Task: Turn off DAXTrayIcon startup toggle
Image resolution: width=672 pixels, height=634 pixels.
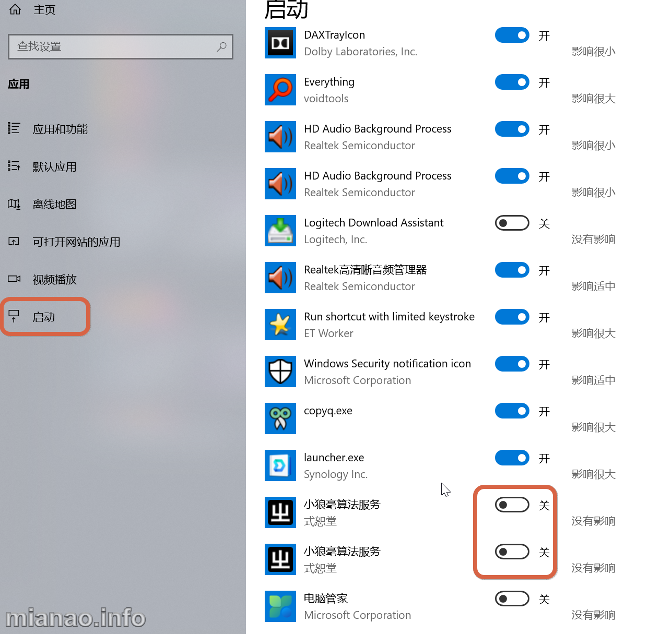Action: (x=512, y=35)
